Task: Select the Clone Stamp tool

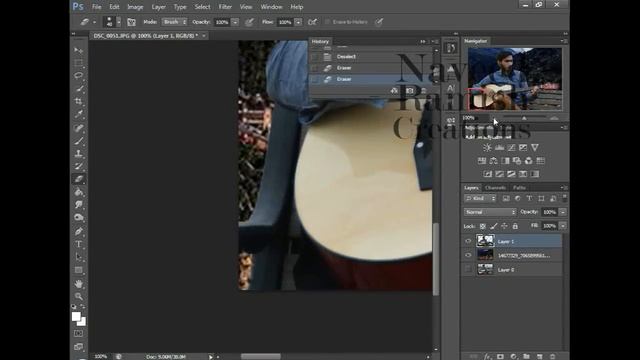Action: [78, 153]
